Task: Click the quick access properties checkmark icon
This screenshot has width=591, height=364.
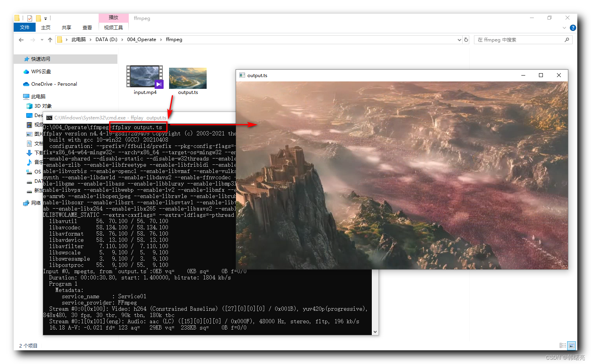Action: coord(30,18)
